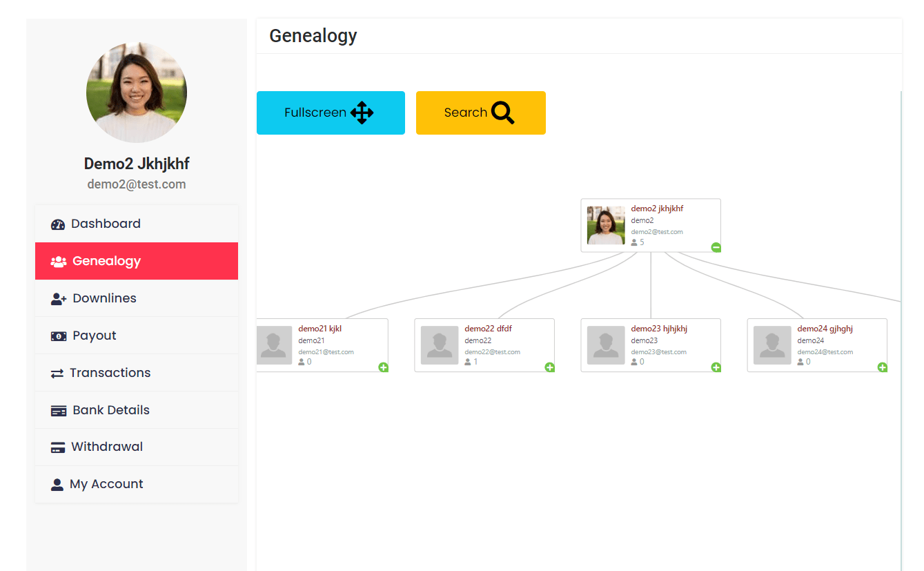
Task: Select the Bank Details credit card icon
Action: (58, 409)
